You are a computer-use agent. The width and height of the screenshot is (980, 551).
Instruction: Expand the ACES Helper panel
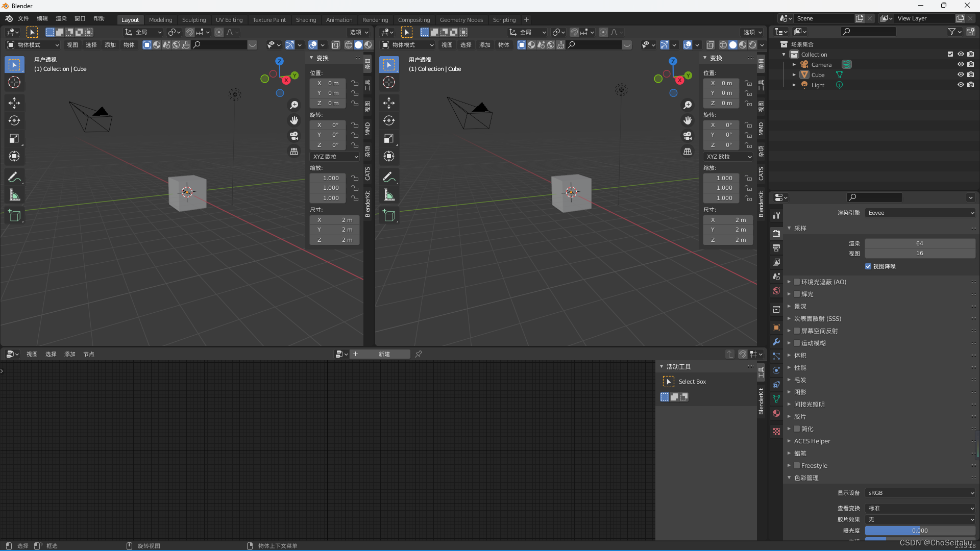(812, 441)
